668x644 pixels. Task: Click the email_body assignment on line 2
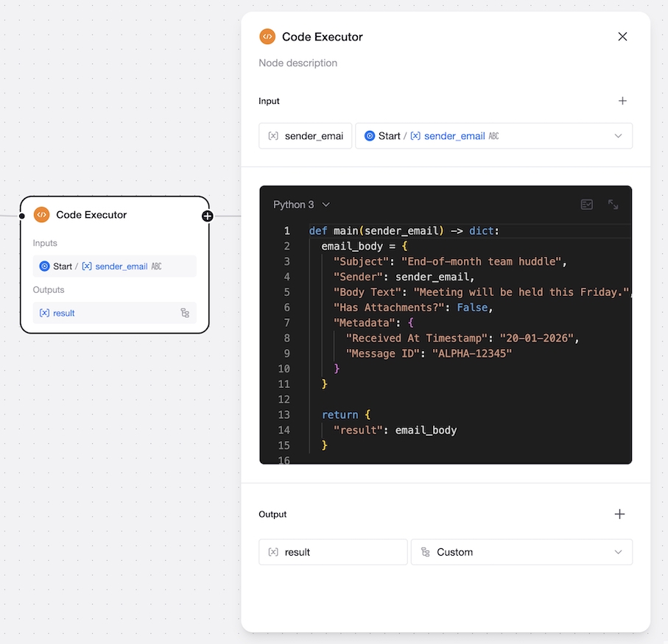coord(365,247)
